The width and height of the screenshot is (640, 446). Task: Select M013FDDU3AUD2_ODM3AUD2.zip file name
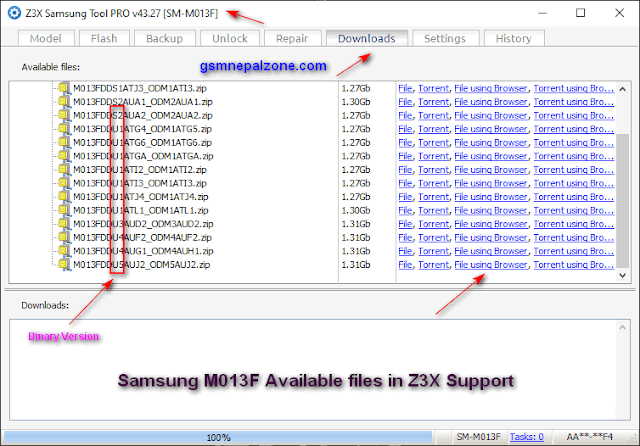tap(143, 224)
